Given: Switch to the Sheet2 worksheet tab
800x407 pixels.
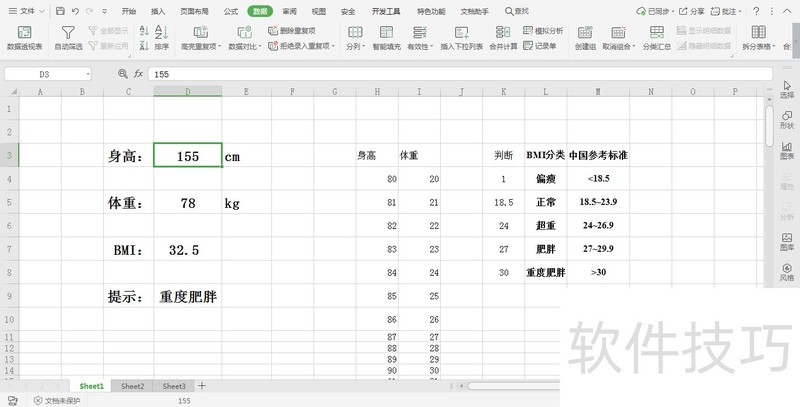Looking at the screenshot, I should click(x=132, y=386).
